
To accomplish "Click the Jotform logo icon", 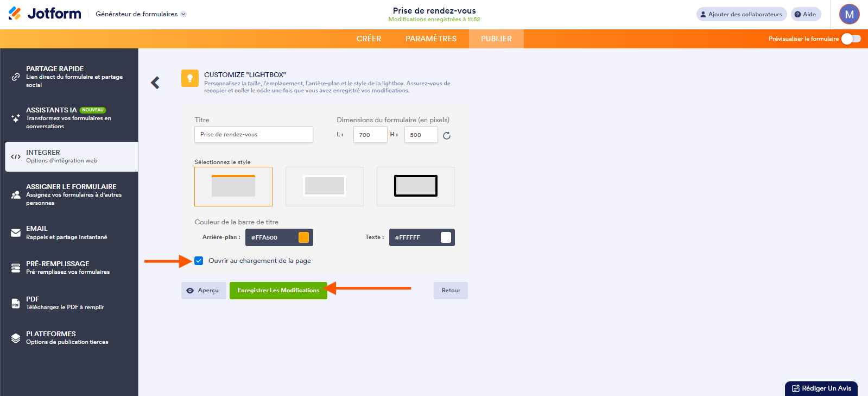I will (x=15, y=14).
